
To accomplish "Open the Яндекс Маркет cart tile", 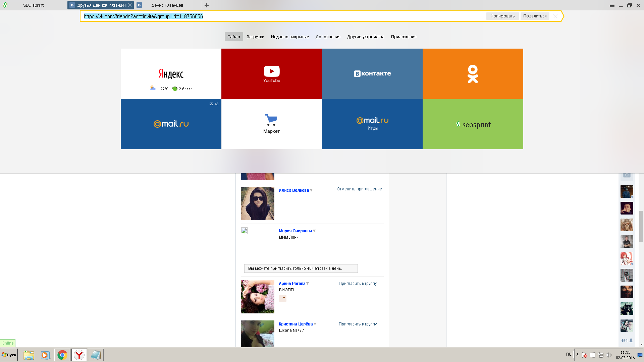I will point(271,124).
